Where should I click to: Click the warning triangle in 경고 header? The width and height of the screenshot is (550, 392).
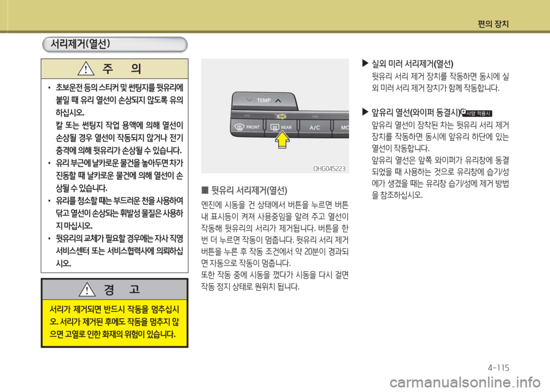(x=87, y=290)
